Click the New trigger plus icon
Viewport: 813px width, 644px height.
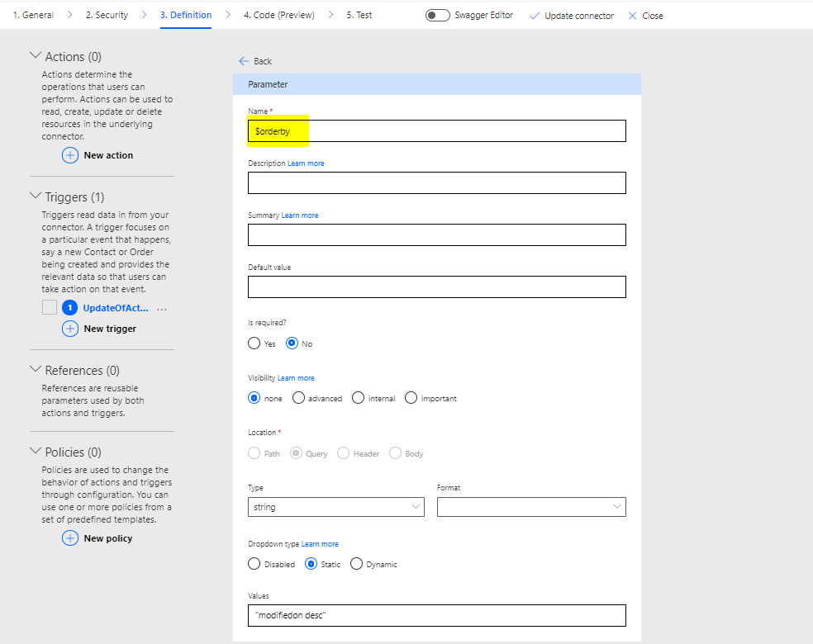click(70, 329)
